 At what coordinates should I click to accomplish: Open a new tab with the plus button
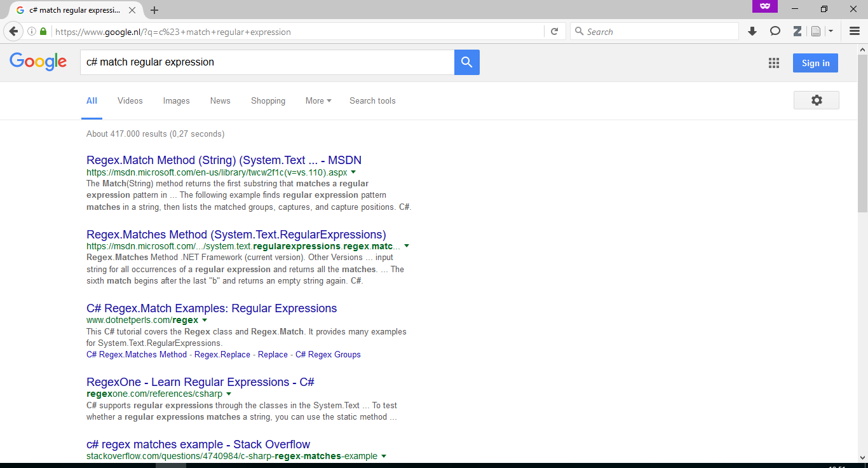coord(154,10)
